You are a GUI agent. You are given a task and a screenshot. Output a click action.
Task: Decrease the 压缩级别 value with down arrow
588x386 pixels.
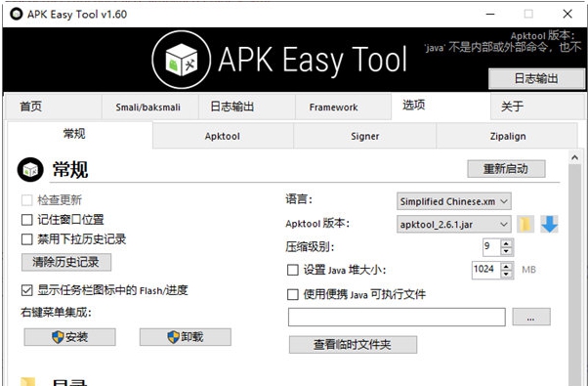506,251
